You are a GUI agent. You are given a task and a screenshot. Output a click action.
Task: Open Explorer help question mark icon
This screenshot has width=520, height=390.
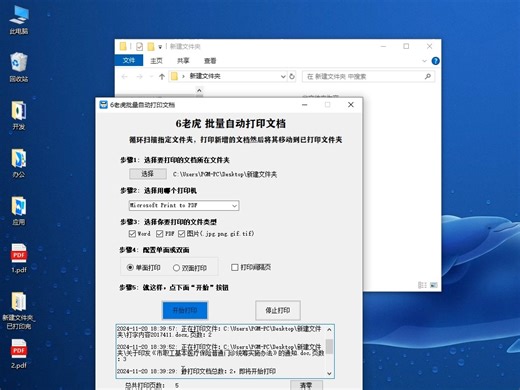click(435, 61)
